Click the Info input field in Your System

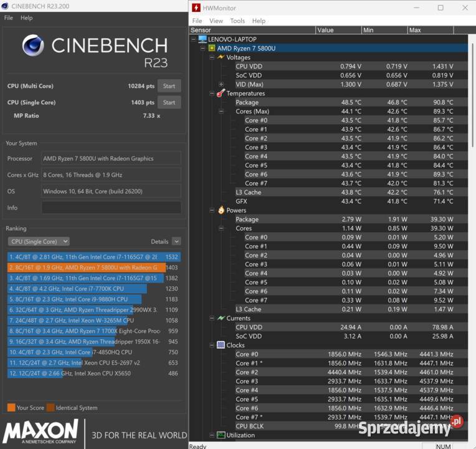(111, 208)
